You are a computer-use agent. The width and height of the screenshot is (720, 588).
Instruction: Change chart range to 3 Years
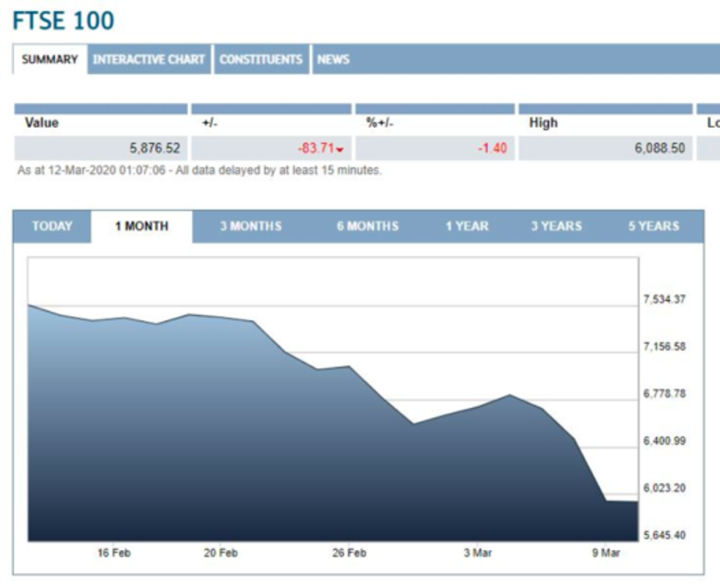pos(556,226)
